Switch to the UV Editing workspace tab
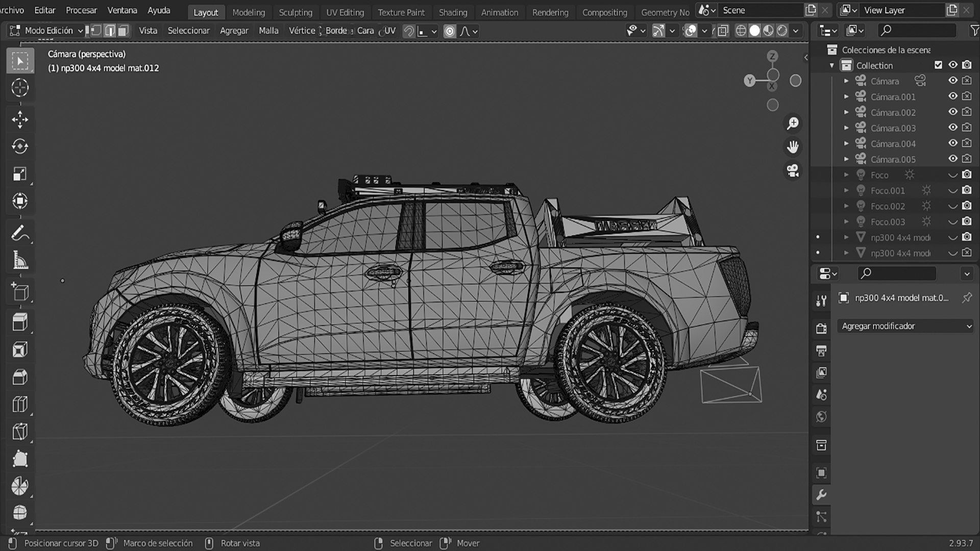The height and width of the screenshot is (551, 980). [345, 12]
